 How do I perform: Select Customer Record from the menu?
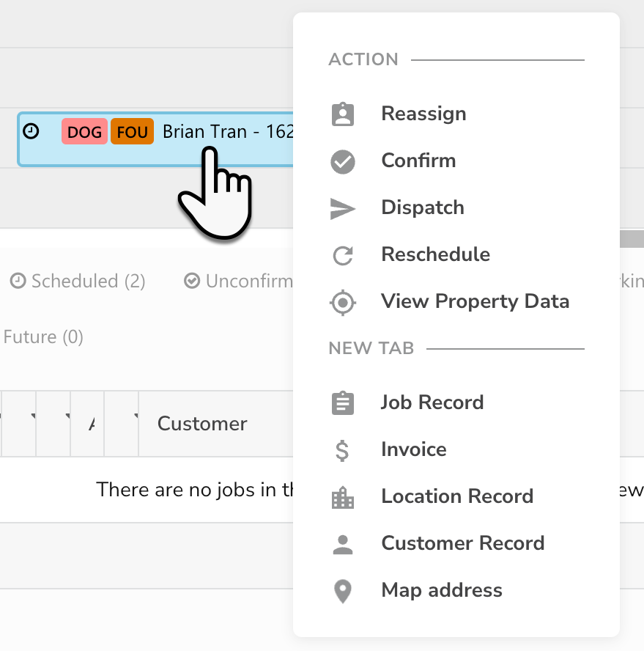463,542
